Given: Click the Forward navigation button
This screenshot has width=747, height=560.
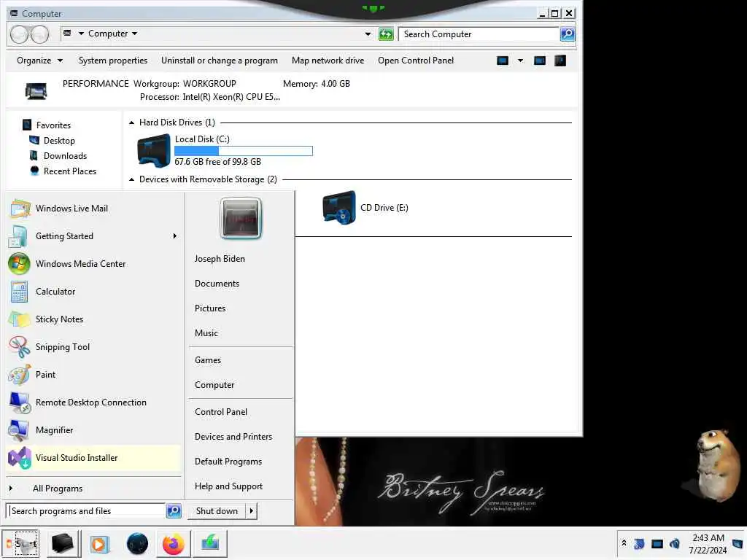Looking at the screenshot, I should [x=39, y=34].
